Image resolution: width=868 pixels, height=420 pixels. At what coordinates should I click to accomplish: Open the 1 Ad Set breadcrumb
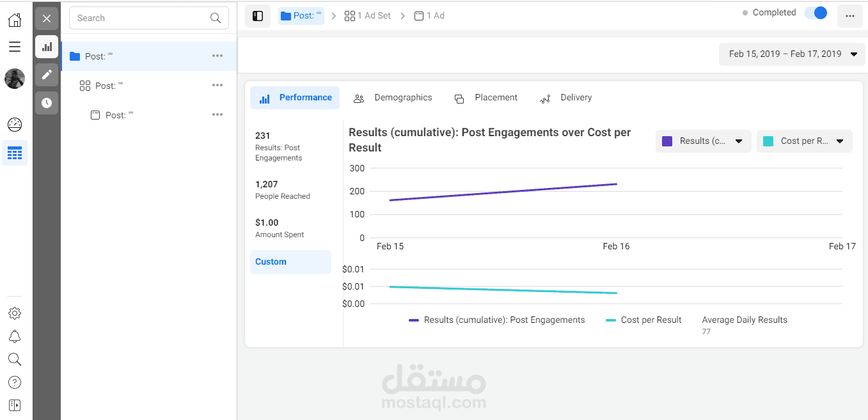(368, 16)
